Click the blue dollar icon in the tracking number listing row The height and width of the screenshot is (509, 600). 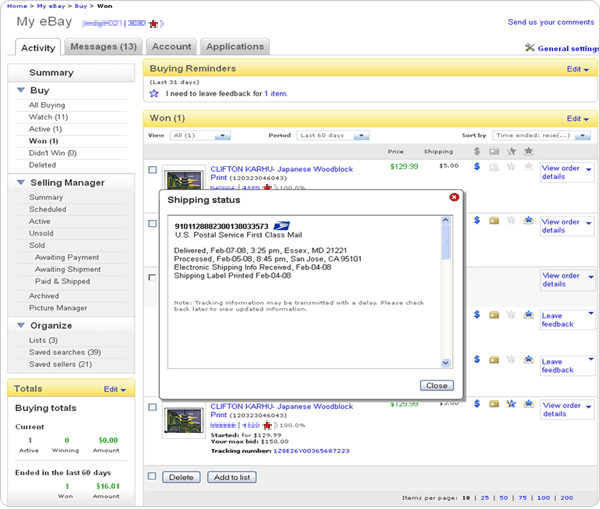click(x=477, y=403)
